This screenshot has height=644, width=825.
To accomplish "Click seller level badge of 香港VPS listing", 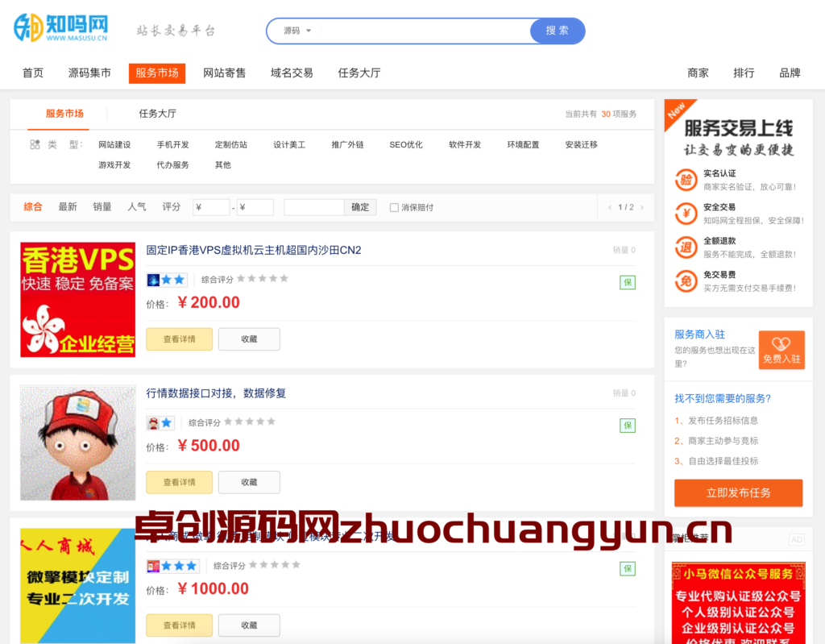I will click(x=167, y=280).
